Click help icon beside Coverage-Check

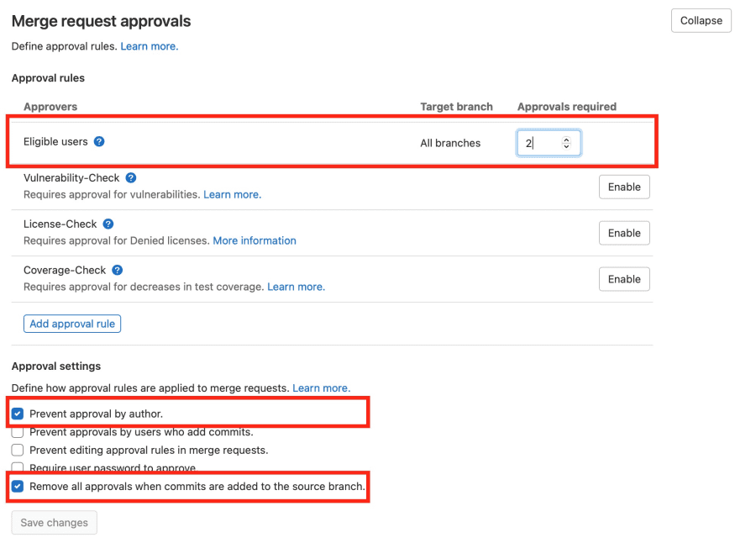point(118,271)
